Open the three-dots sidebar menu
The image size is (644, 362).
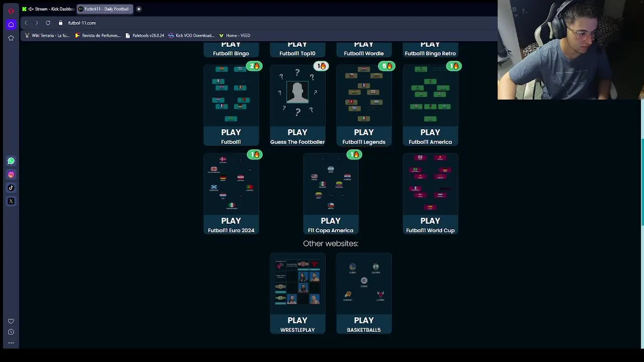click(11, 343)
